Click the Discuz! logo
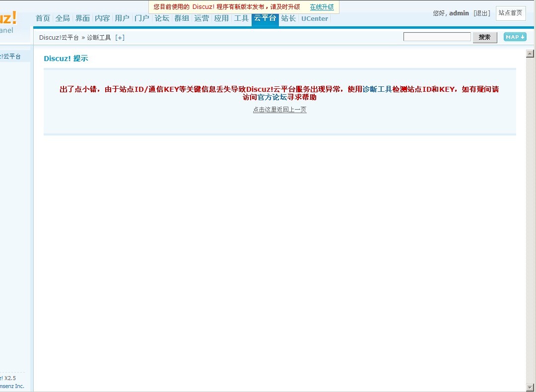The height and width of the screenshot is (392, 536). click(x=8, y=18)
